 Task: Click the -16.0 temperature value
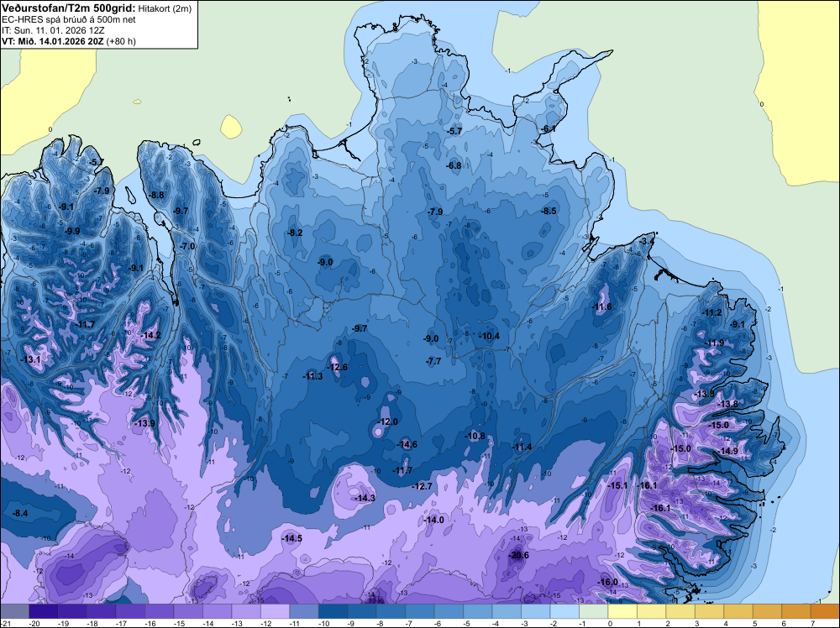tap(607, 583)
